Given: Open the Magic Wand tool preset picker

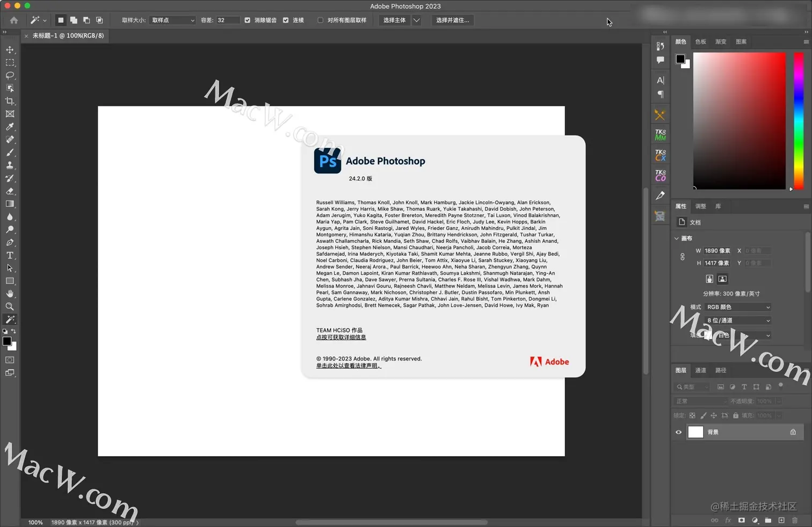Looking at the screenshot, I should pos(38,20).
